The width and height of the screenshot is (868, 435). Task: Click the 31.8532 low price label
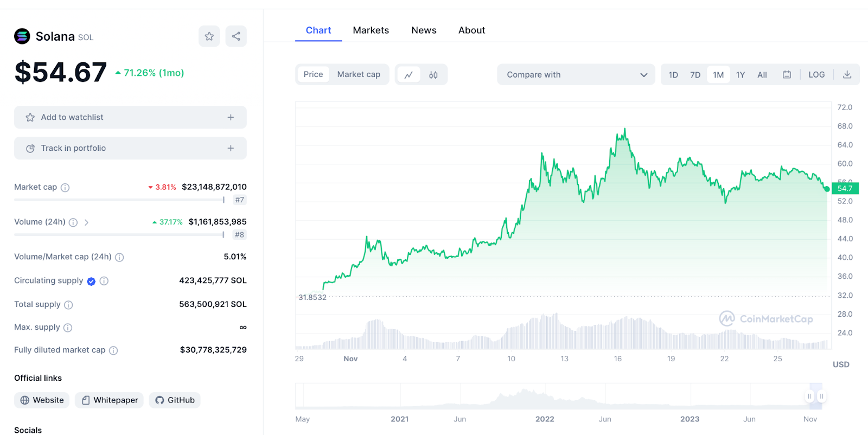point(312,297)
